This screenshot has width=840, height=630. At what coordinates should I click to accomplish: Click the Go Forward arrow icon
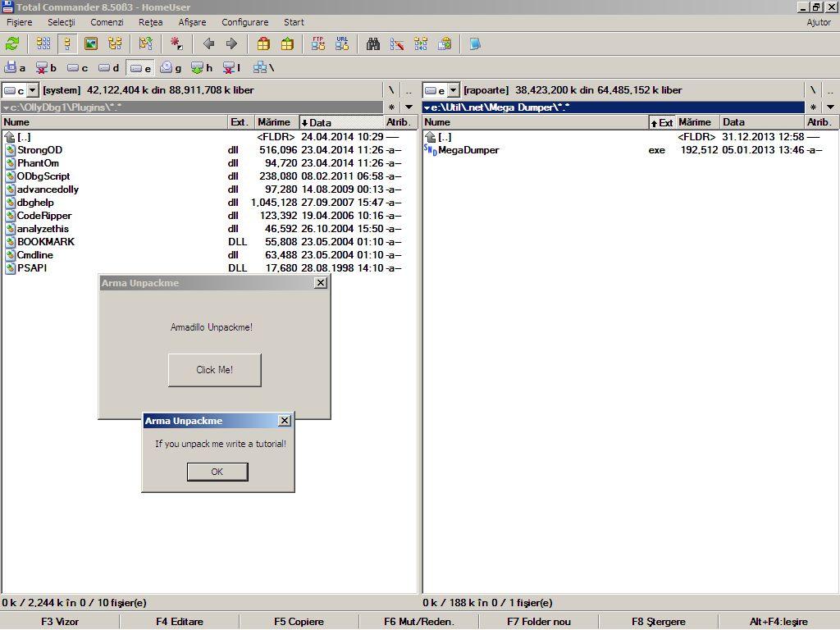click(x=231, y=43)
